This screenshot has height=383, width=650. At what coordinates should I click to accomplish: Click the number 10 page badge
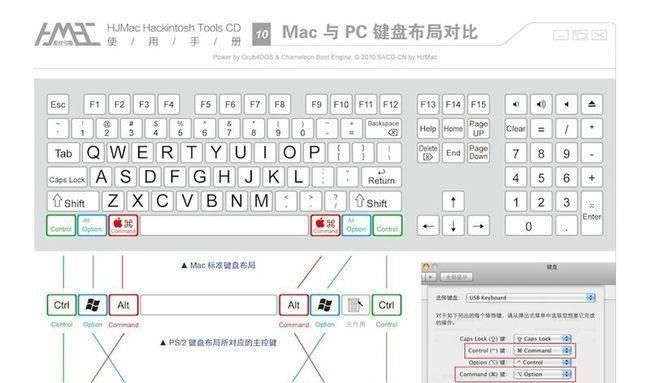tap(262, 34)
